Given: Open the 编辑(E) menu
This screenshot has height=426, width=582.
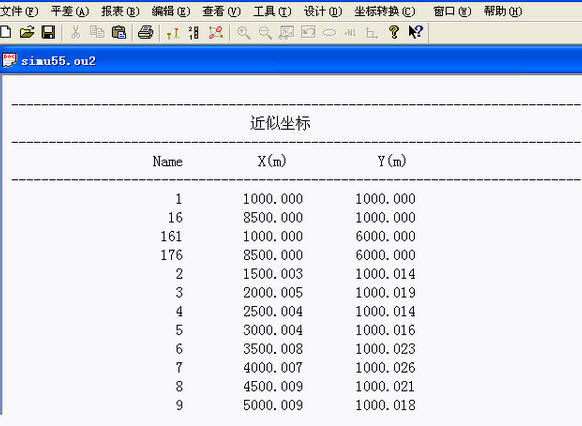Looking at the screenshot, I should click(x=171, y=12).
